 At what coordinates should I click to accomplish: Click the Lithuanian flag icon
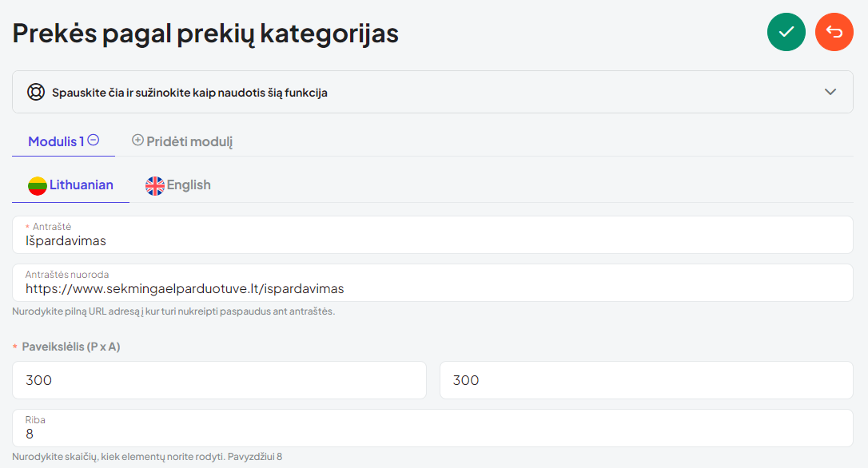click(37, 185)
